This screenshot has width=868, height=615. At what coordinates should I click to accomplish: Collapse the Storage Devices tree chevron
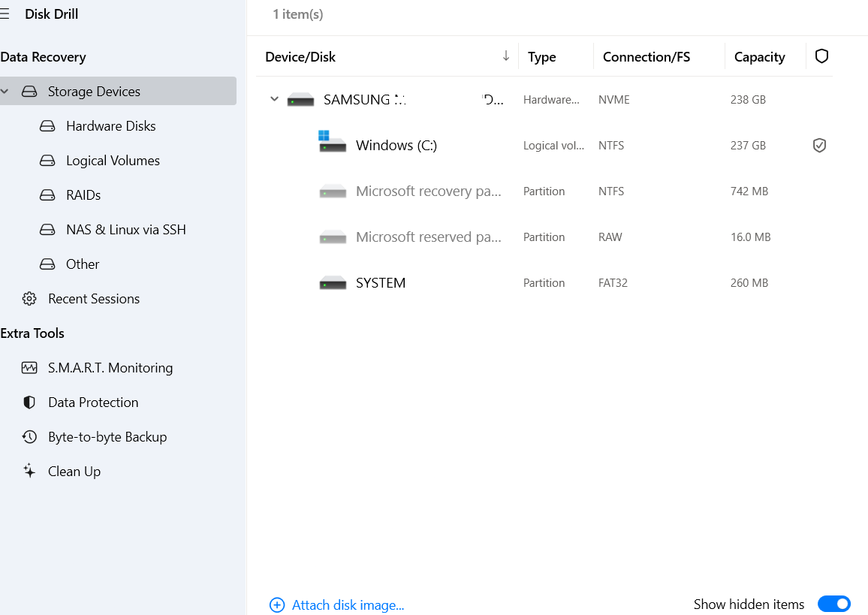click(x=5, y=92)
